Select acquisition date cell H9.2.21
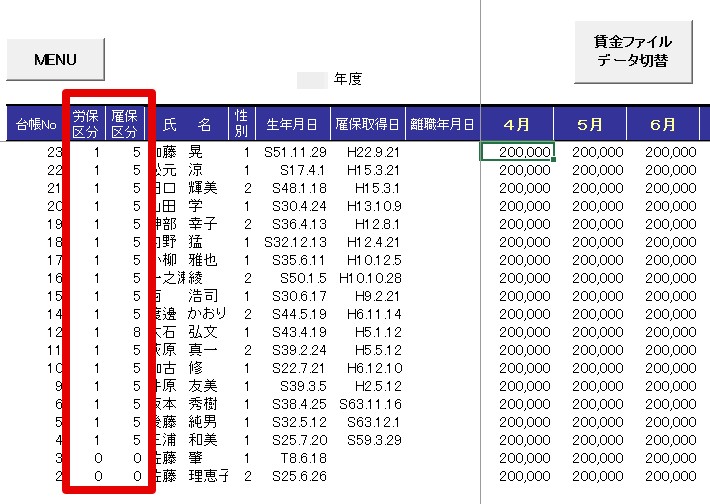Image resolution: width=710 pixels, height=504 pixels. (x=378, y=296)
